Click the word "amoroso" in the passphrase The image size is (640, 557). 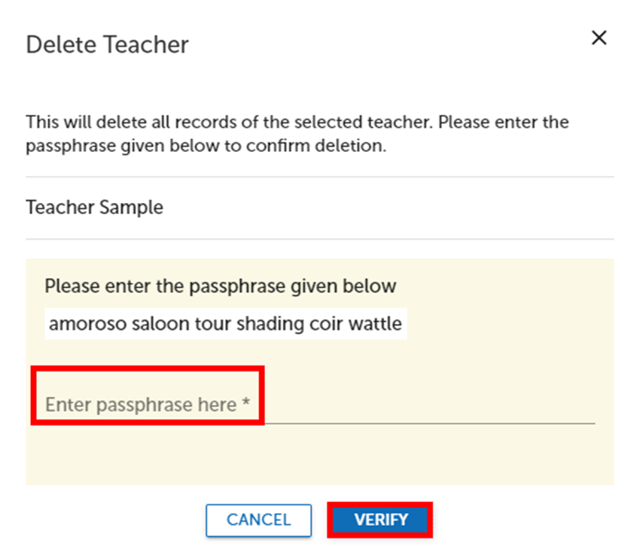click(x=85, y=324)
